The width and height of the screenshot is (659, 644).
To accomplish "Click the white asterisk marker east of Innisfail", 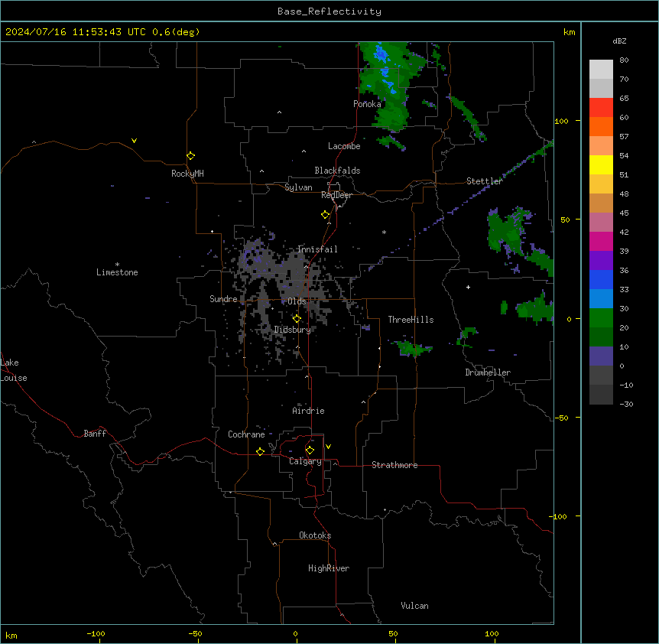I will pos(384,232).
